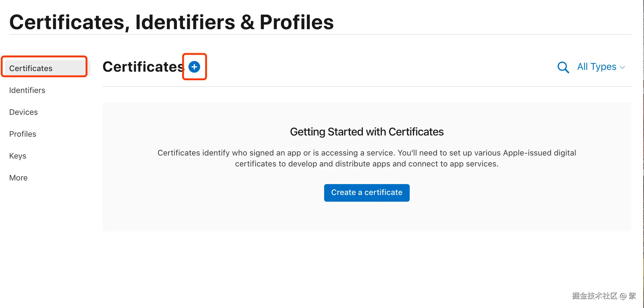Image resolution: width=644 pixels, height=308 pixels.
Task: Click the description line starting 'Certificates identify who signed'
Action: [367, 153]
